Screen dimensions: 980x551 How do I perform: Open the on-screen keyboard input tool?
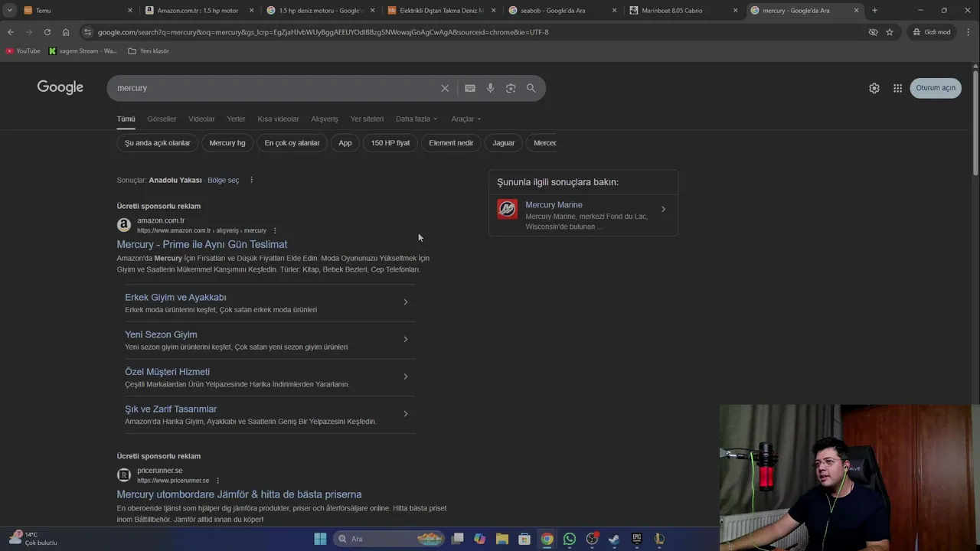470,88
